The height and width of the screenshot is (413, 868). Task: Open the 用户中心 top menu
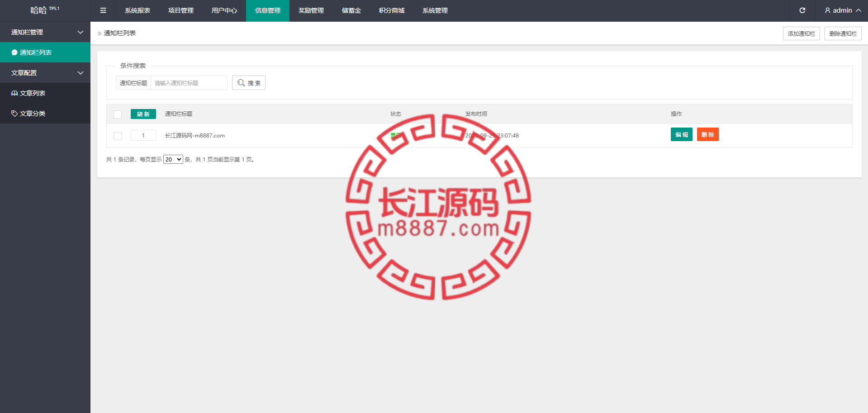(224, 10)
